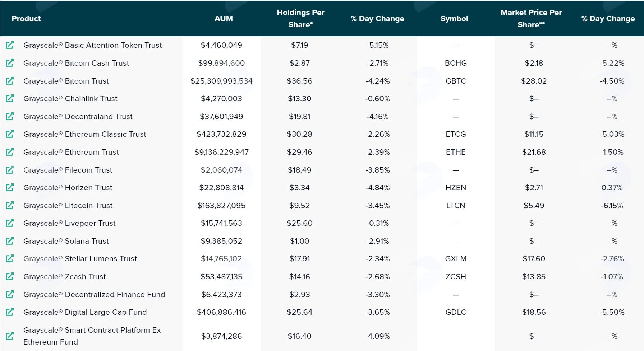This screenshot has height=351, width=644.
Task: Open Grayscale Zcash Trust product name
Action: (x=65, y=277)
